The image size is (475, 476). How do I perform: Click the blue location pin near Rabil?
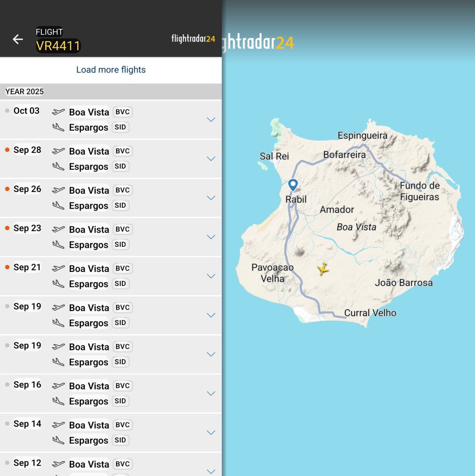click(x=293, y=185)
